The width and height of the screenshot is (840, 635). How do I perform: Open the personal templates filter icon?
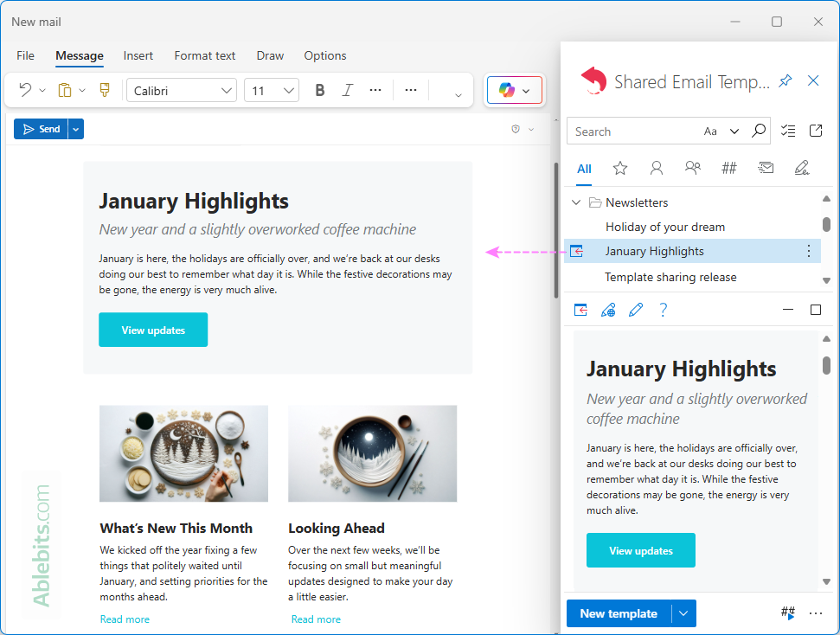[x=657, y=168]
